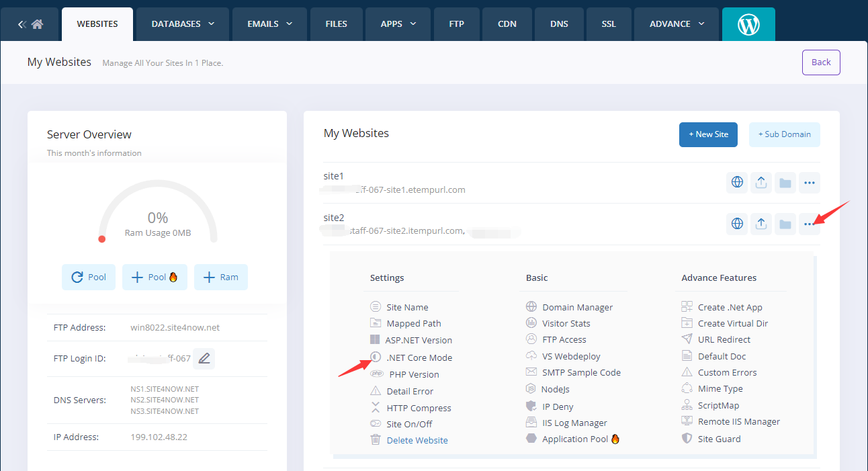868x471 pixels.
Task: Open site2 in browser via globe icon
Action: coord(737,224)
